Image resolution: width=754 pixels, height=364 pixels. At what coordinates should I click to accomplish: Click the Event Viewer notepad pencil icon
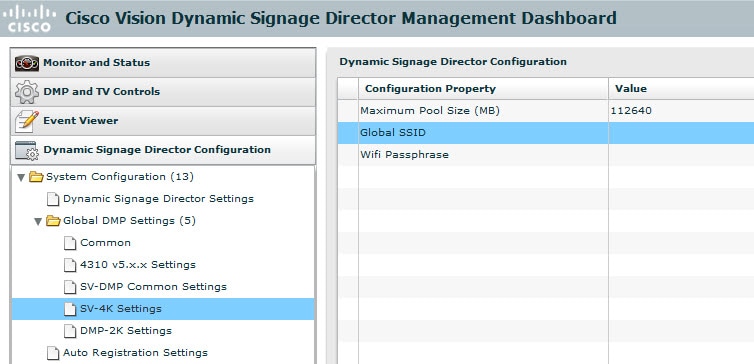point(27,121)
